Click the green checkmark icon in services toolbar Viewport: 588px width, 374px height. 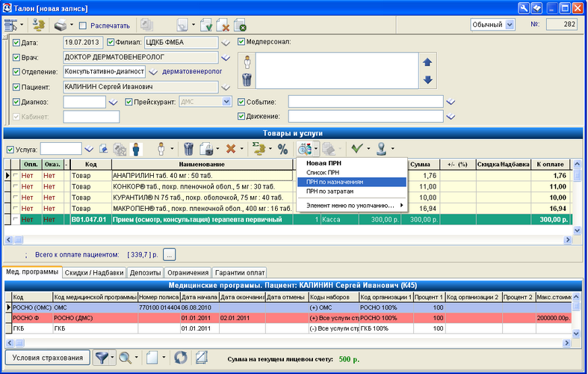click(357, 149)
